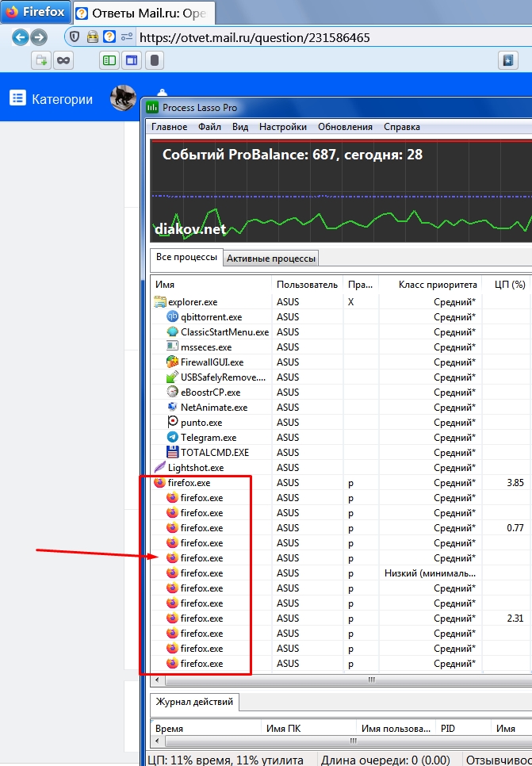
Task: Click the Telegram.exe paper plane icon
Action: (173, 437)
